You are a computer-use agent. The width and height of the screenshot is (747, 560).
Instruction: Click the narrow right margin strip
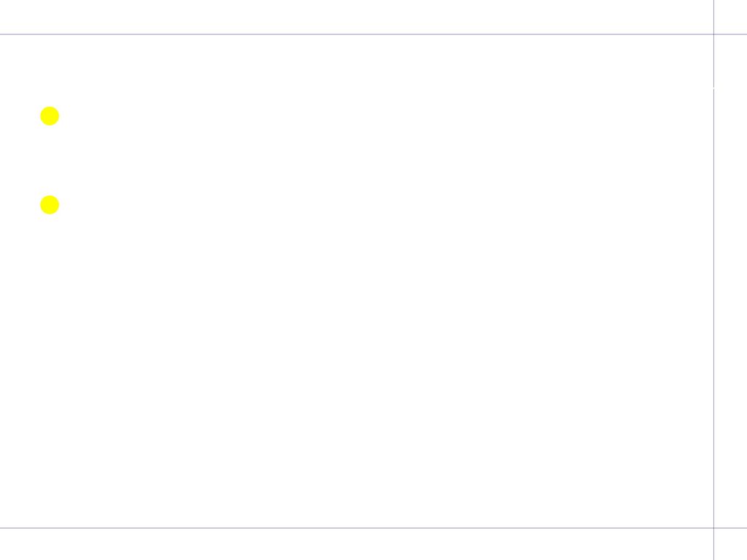click(731, 281)
